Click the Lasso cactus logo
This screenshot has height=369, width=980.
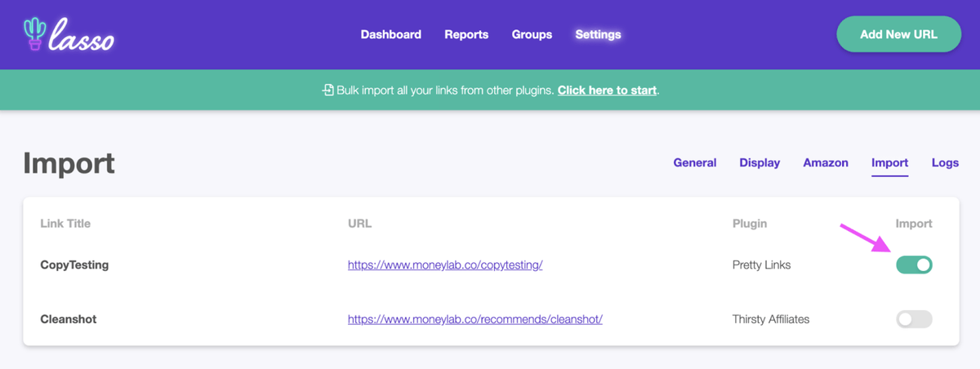tap(69, 35)
